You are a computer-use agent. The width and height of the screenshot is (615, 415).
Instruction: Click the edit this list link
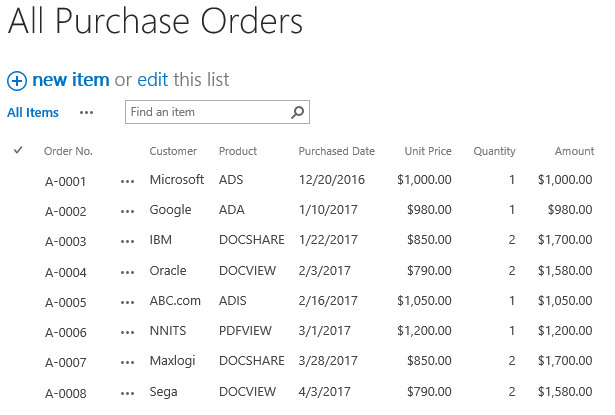tap(153, 80)
